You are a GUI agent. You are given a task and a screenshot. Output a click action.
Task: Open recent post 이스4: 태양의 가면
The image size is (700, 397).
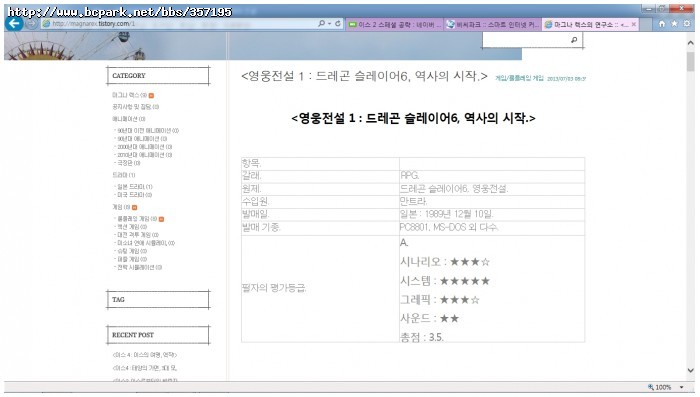pyautogui.click(x=145, y=368)
